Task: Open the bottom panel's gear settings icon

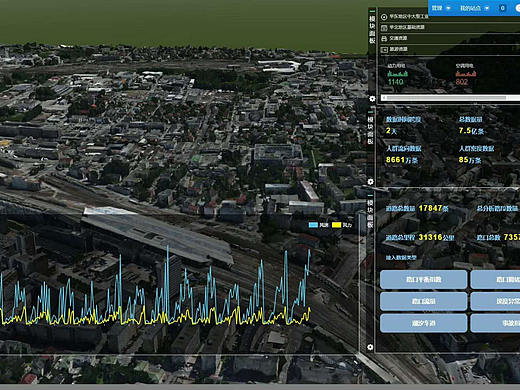Action: (370, 347)
